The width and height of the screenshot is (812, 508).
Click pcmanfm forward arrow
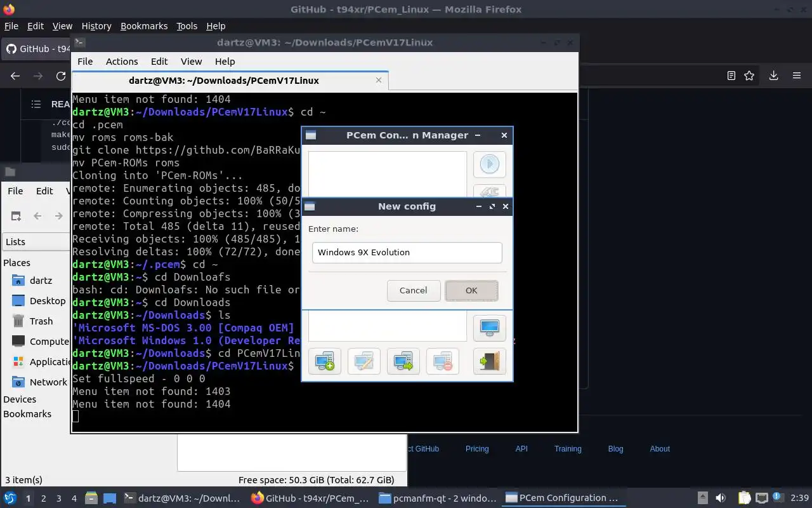click(58, 216)
